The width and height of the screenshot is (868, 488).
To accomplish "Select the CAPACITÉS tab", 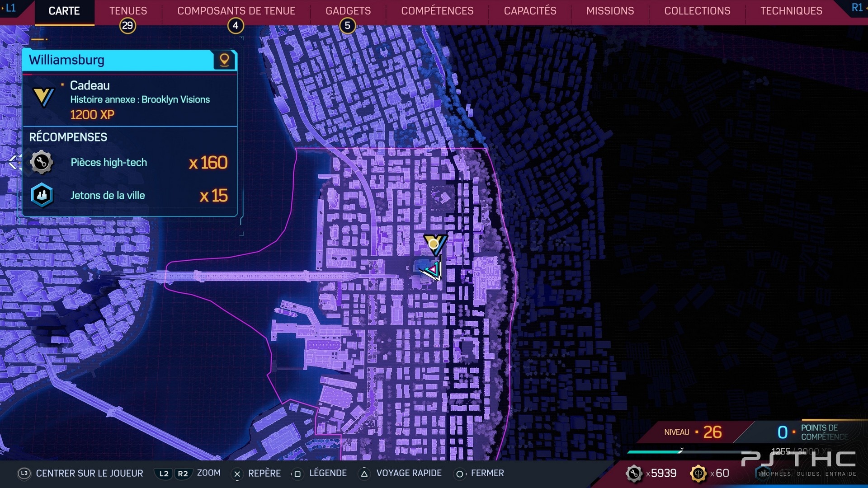I will [530, 11].
